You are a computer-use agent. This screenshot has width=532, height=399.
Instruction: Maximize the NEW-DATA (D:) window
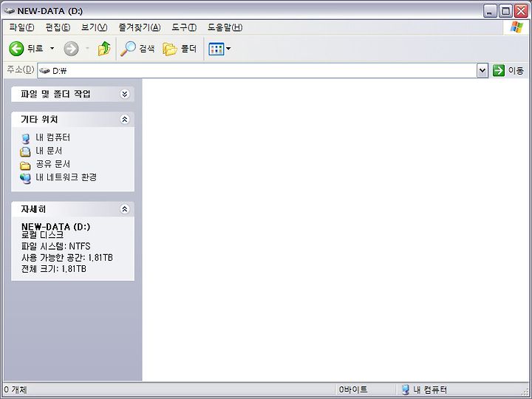(x=505, y=11)
